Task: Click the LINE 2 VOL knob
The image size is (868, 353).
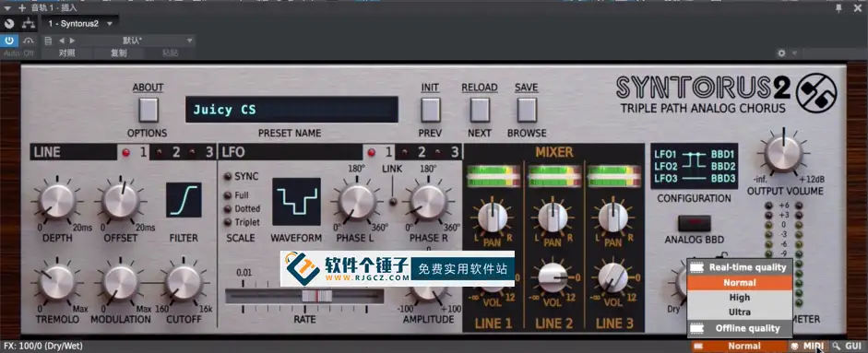Action: (553, 277)
